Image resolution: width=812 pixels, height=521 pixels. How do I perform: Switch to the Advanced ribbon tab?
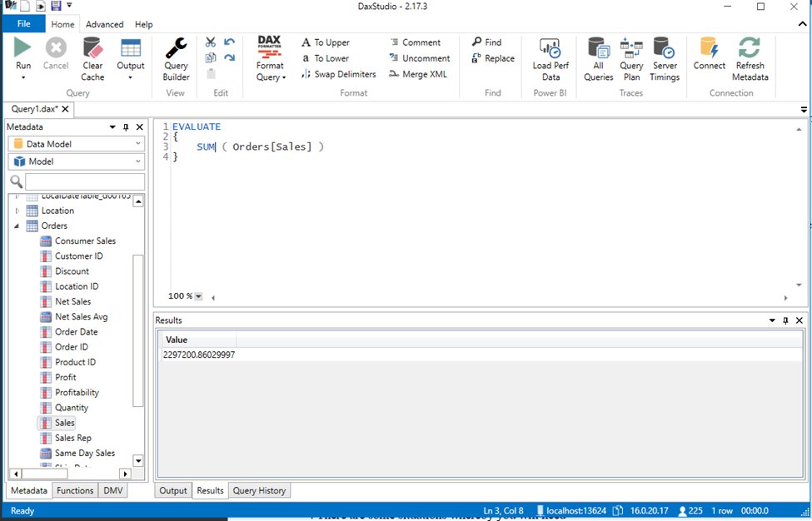point(105,24)
